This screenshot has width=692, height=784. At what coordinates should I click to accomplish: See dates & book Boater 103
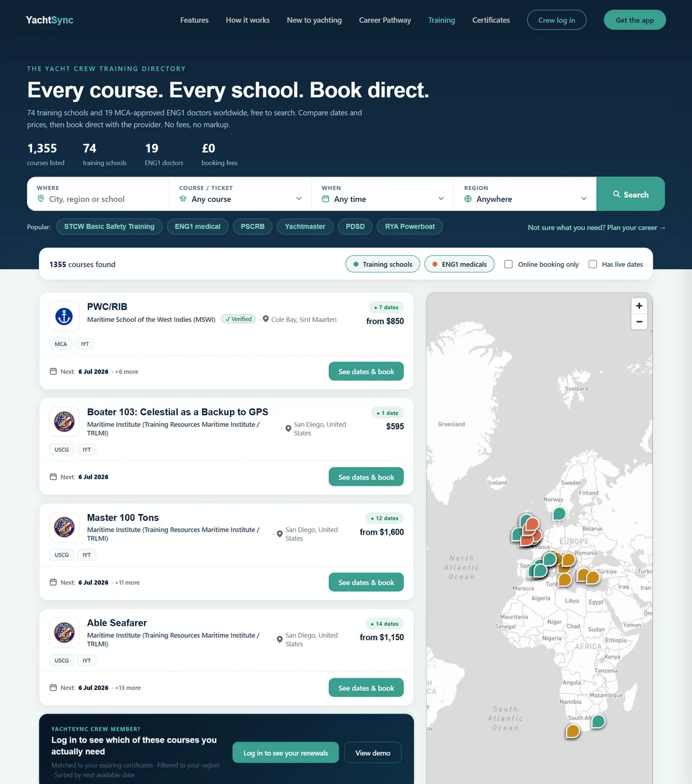click(x=366, y=477)
